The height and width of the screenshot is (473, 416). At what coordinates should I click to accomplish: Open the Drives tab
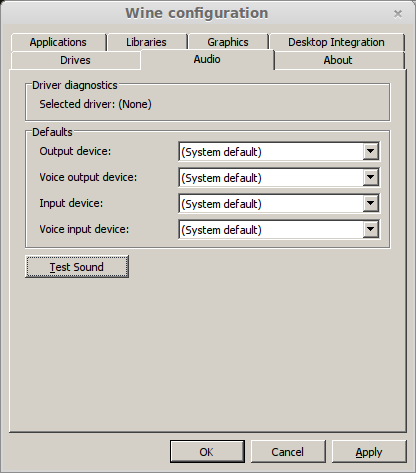click(x=75, y=60)
